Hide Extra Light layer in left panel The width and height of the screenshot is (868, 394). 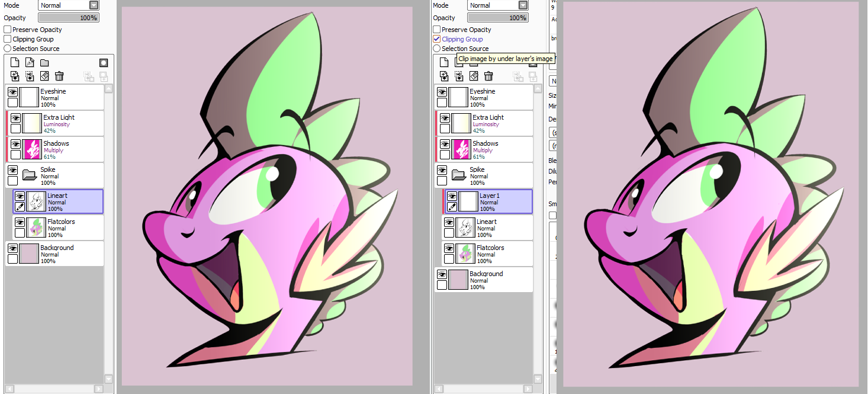click(x=15, y=118)
